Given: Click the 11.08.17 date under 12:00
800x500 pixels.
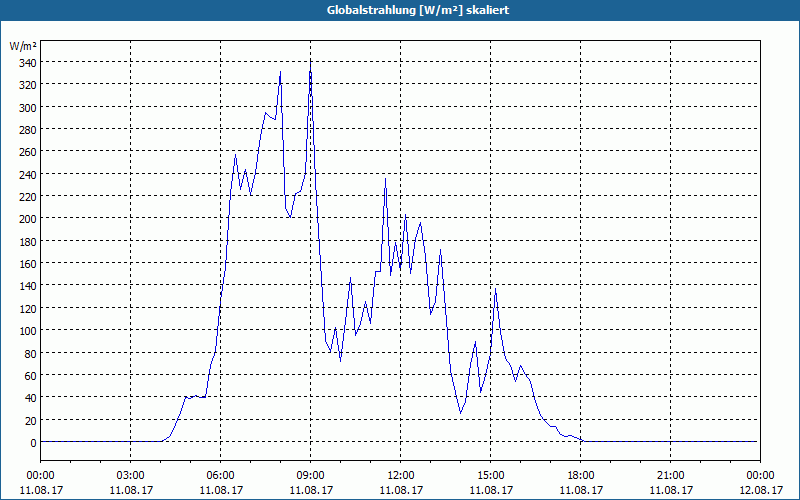Looking at the screenshot, I should (401, 490).
